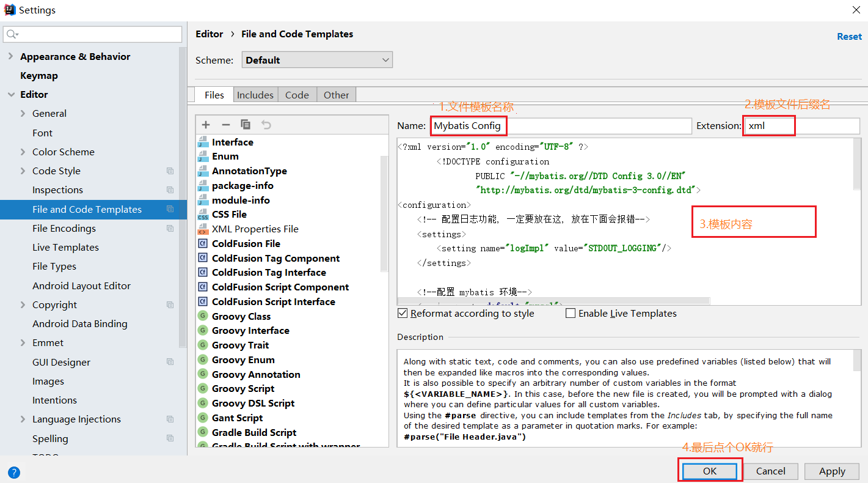Click the search magnifier icon in settings
The height and width of the screenshot is (483, 868).
[12, 34]
